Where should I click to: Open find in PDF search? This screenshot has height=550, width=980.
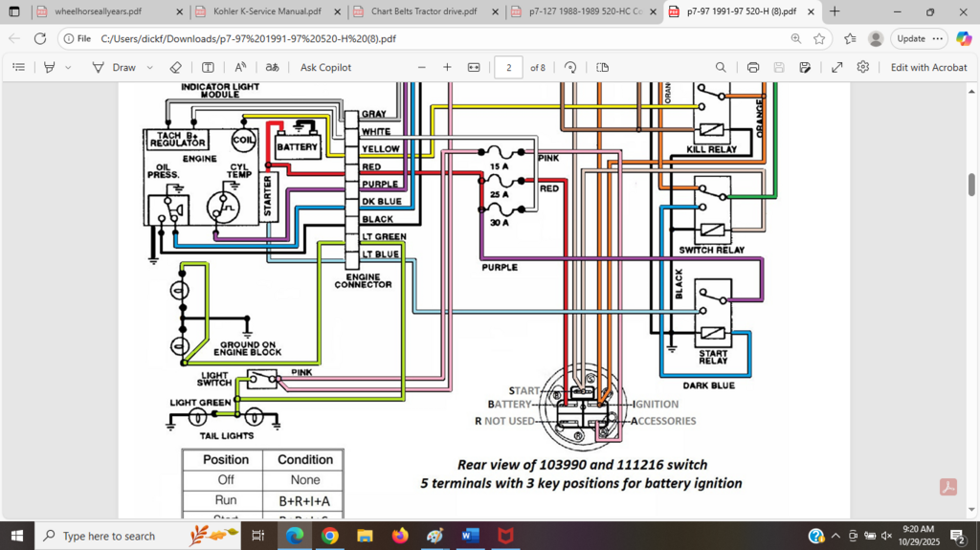[721, 68]
